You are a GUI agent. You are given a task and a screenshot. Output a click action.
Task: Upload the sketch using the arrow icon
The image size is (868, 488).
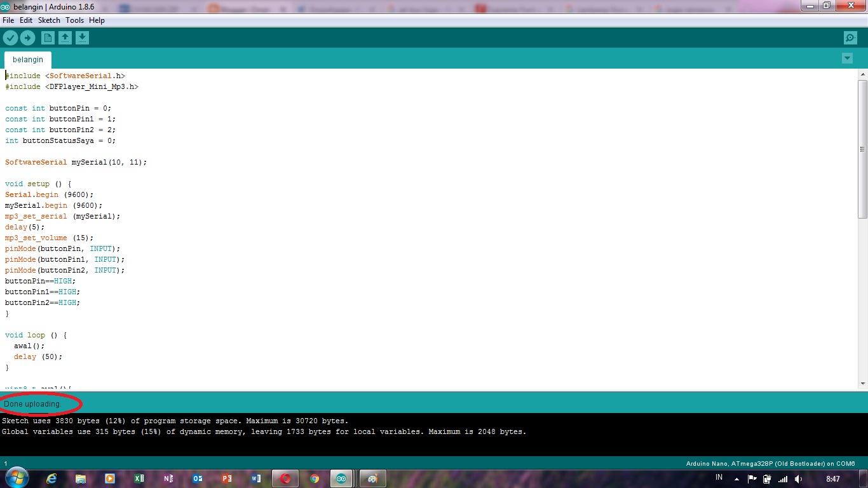27,37
